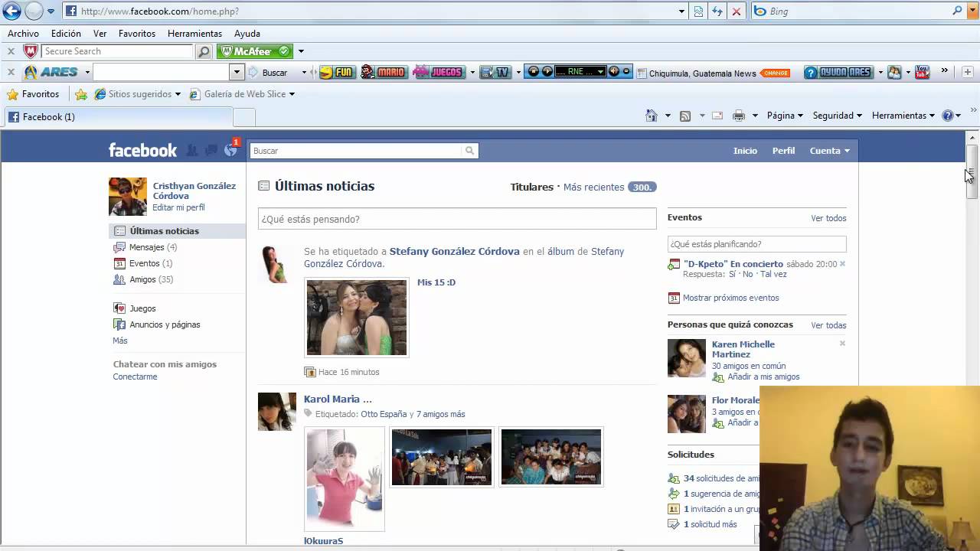Click the Qué estás planificando event field
The width and height of the screenshot is (980, 551).
[x=756, y=244]
